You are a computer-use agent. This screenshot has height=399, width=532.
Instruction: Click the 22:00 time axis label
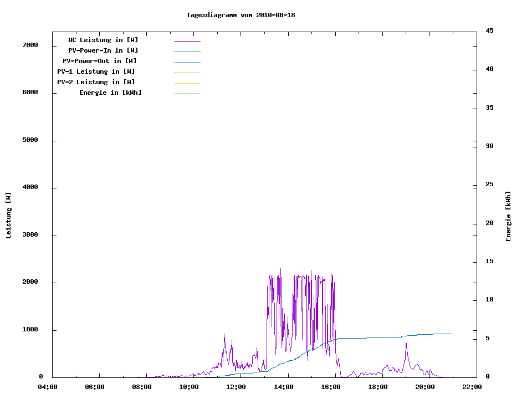472,387
